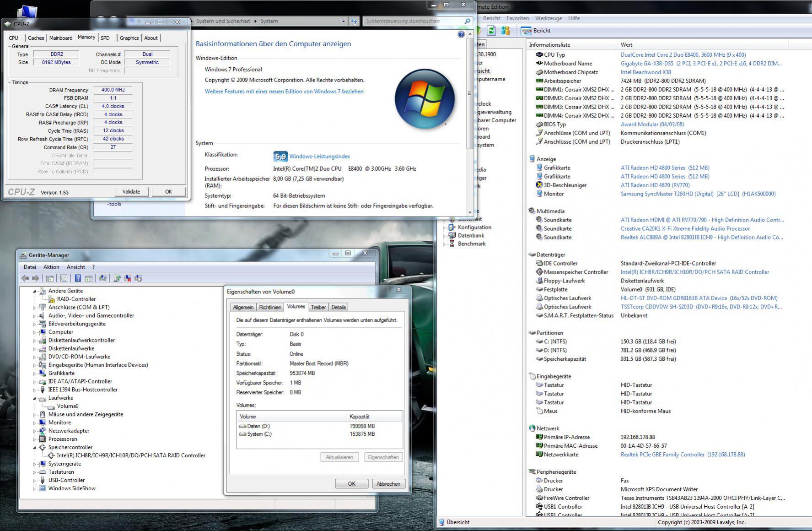
Task: Click the 'System und Sicherheit' breadcrumb
Action: pyautogui.click(x=223, y=21)
